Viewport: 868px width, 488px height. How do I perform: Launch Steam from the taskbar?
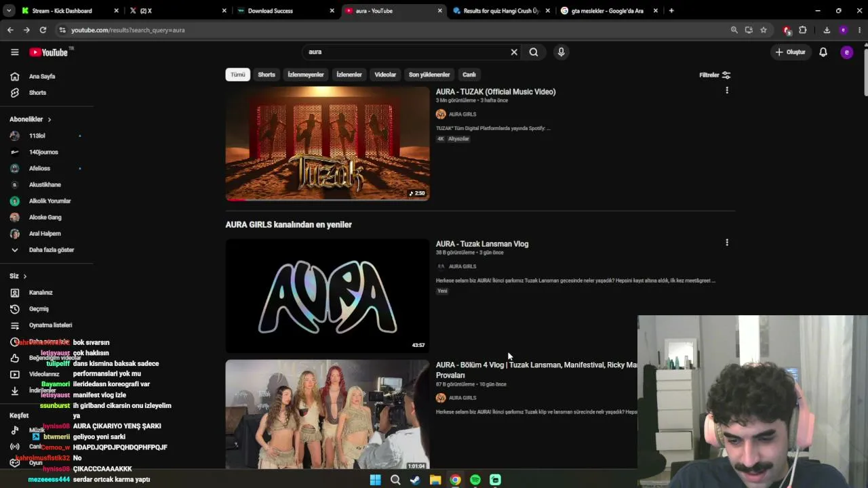click(x=415, y=480)
